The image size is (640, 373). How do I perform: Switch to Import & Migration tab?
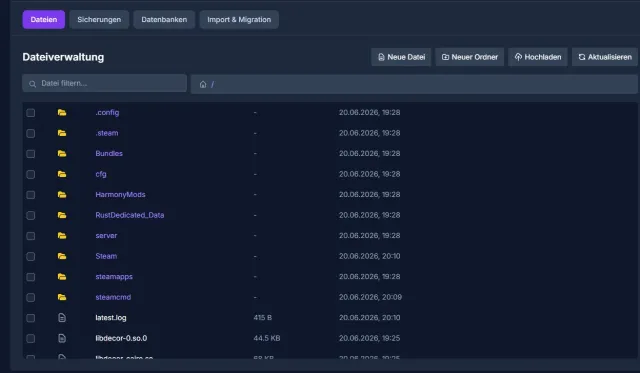pyautogui.click(x=239, y=20)
